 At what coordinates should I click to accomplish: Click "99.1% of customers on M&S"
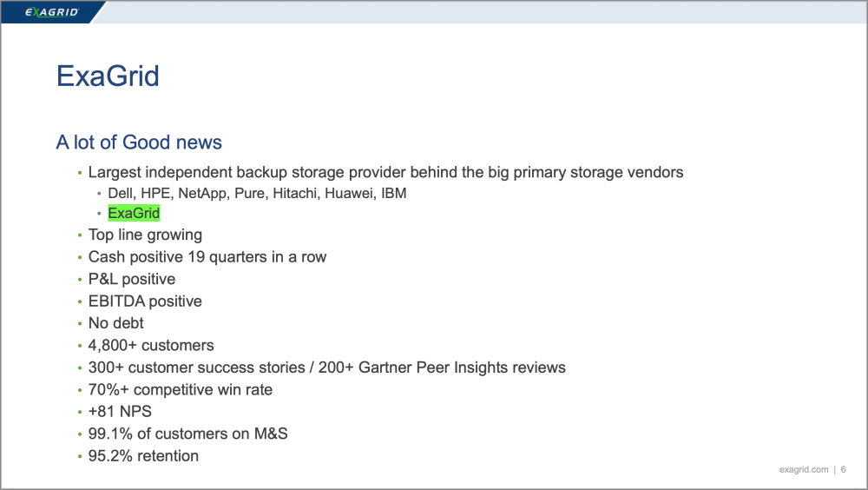click(x=187, y=434)
